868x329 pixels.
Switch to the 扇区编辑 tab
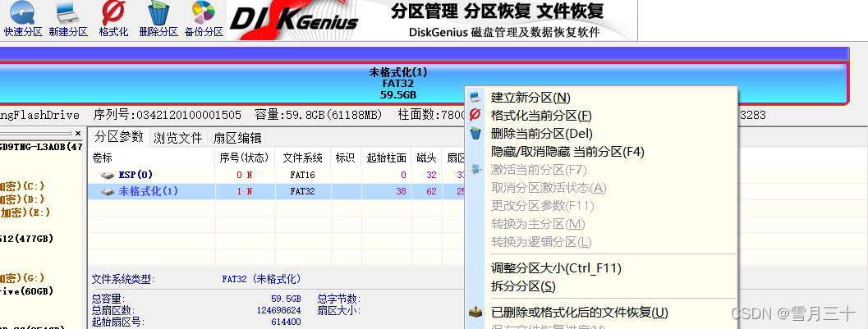pos(237,138)
